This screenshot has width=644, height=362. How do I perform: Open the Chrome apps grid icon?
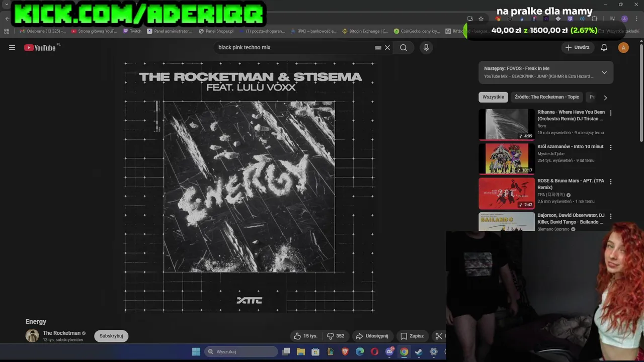click(7, 31)
